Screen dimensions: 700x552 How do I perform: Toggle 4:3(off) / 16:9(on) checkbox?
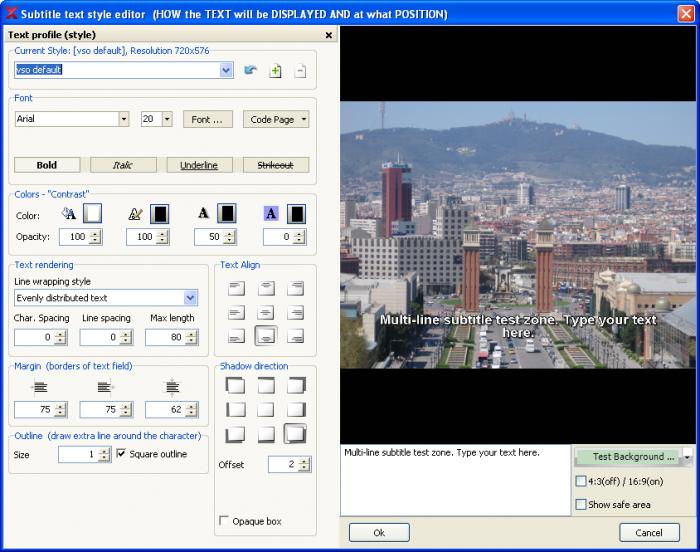[x=581, y=481]
